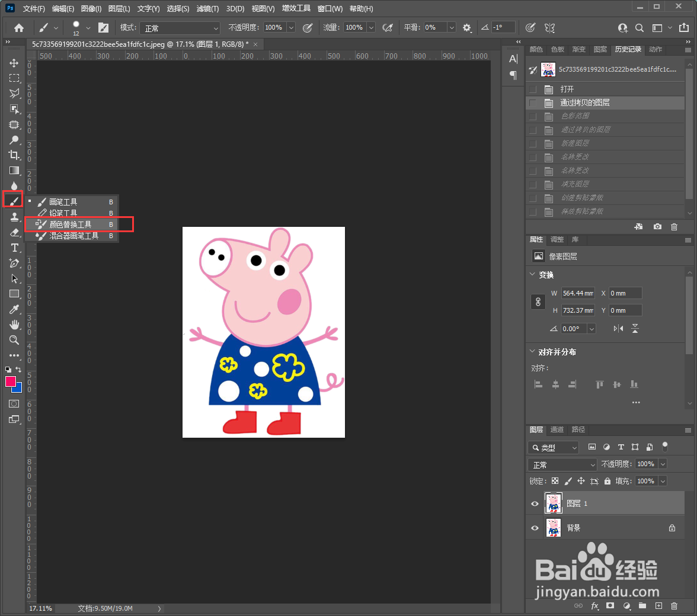Image resolution: width=697 pixels, height=616 pixels.
Task: Open smoothing options gear icon
Action: click(x=466, y=28)
